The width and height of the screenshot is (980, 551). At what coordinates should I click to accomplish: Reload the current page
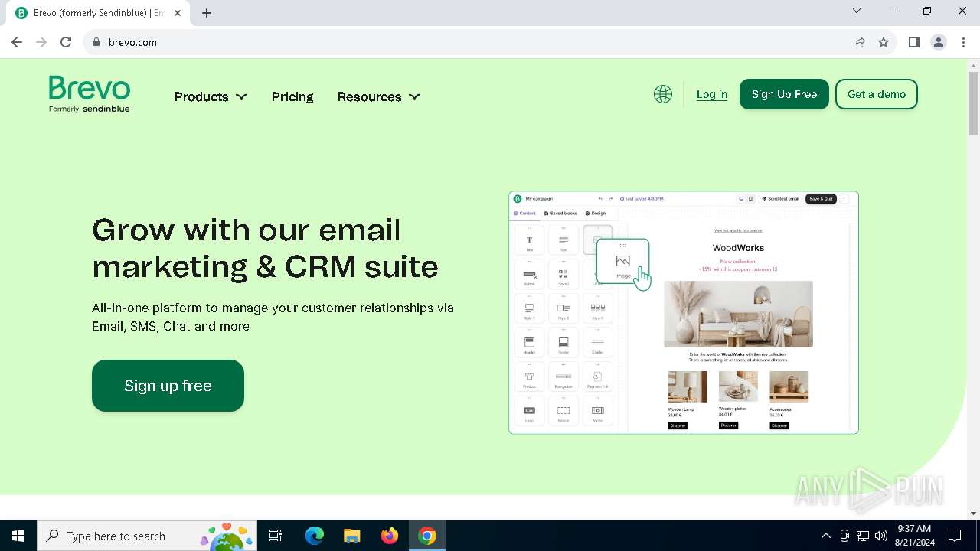66,42
